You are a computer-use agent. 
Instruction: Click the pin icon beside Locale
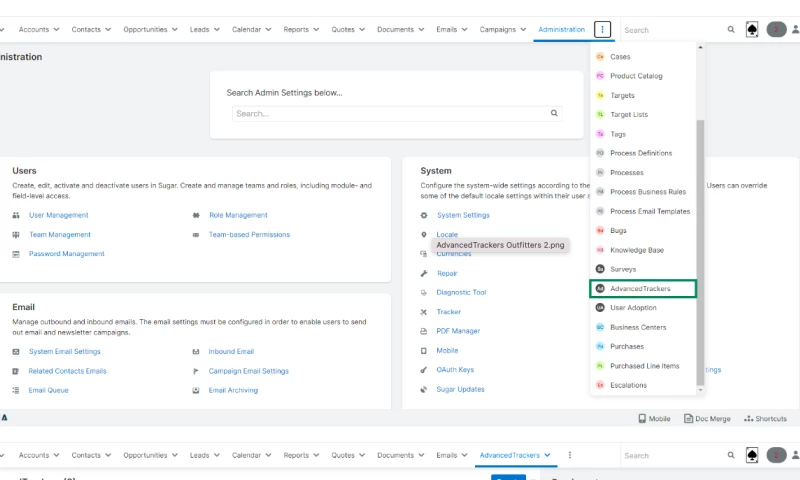pyautogui.click(x=424, y=235)
